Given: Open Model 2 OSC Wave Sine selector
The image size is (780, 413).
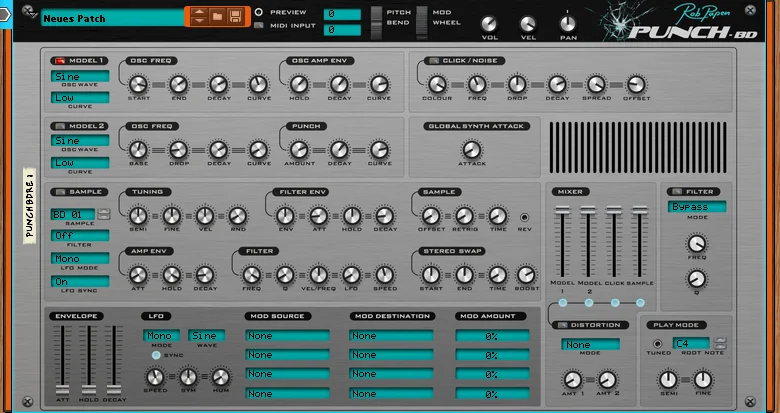Looking at the screenshot, I should (80, 141).
